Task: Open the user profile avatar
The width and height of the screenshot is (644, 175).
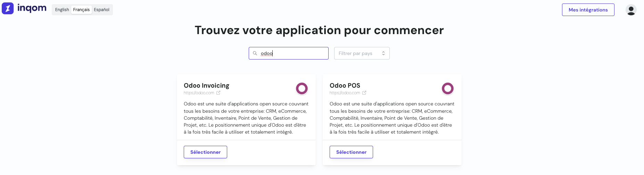Action: tap(631, 10)
